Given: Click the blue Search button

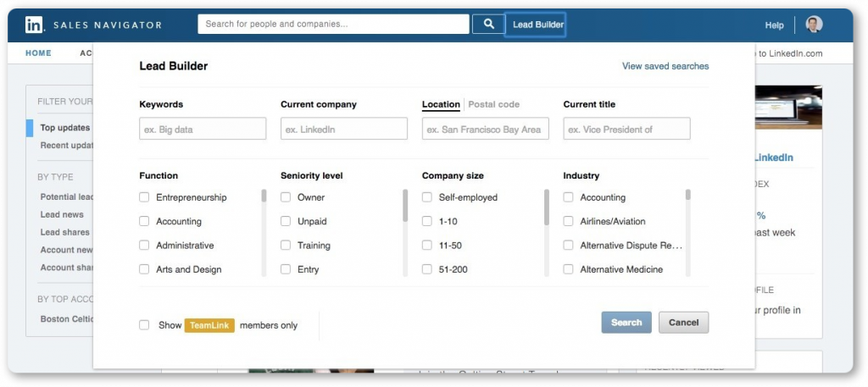Looking at the screenshot, I should pos(626,323).
